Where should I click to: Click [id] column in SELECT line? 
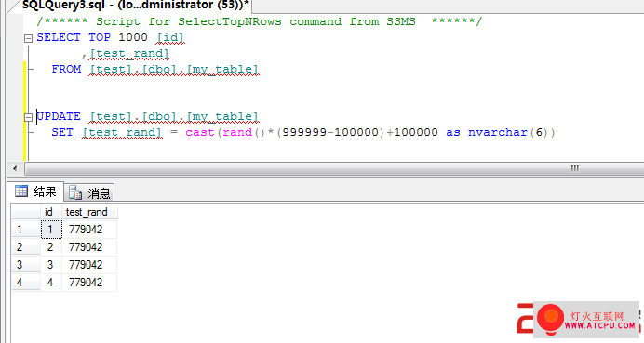pos(170,38)
